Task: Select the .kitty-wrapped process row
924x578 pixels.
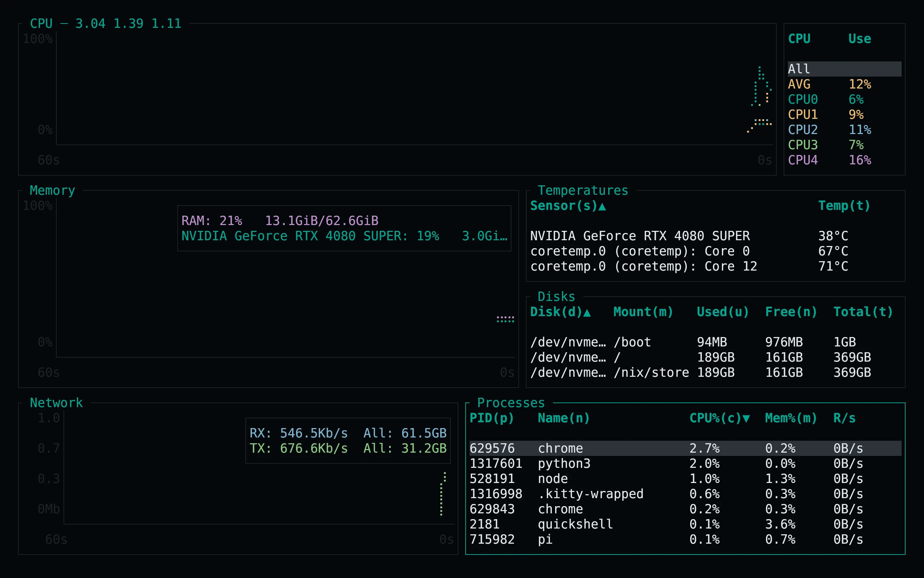Action: pyautogui.click(x=685, y=494)
